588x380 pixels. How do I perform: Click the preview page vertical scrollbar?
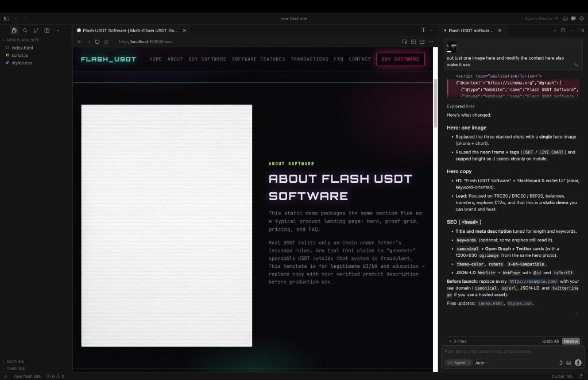pos(435,103)
